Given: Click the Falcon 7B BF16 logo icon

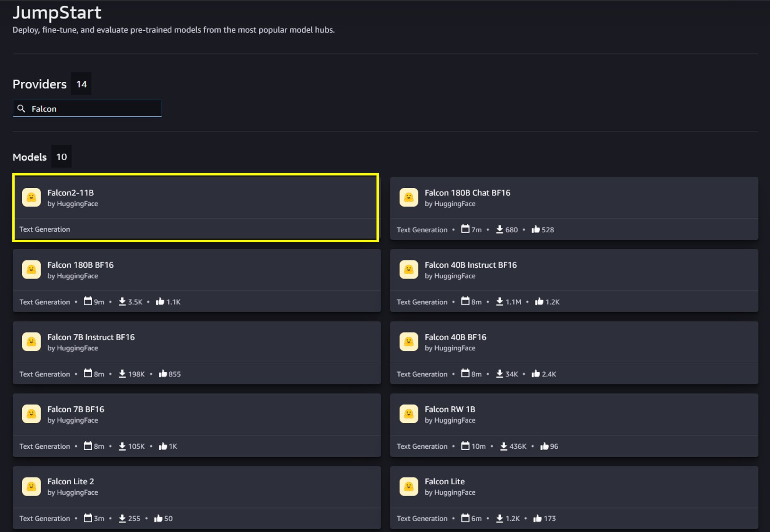Looking at the screenshot, I should point(31,414).
